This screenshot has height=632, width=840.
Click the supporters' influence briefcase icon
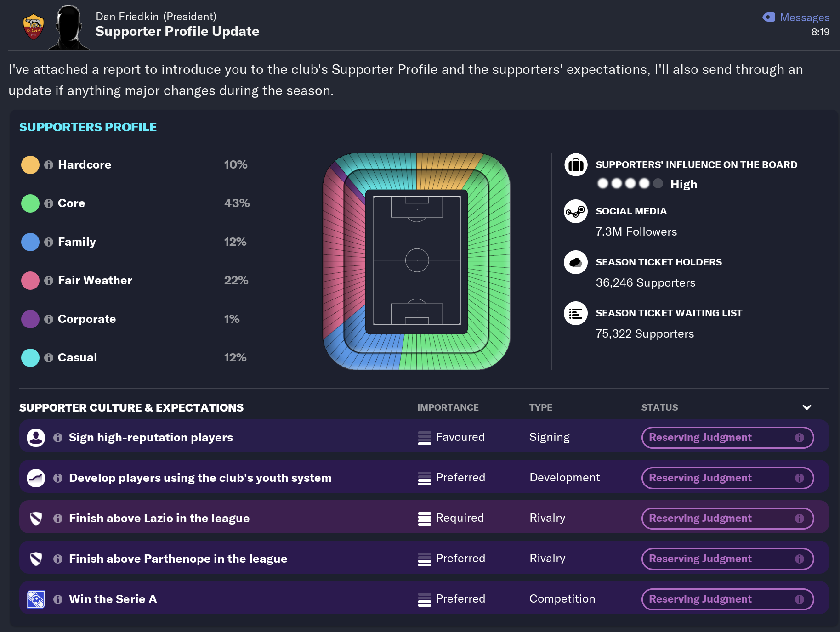coord(576,165)
